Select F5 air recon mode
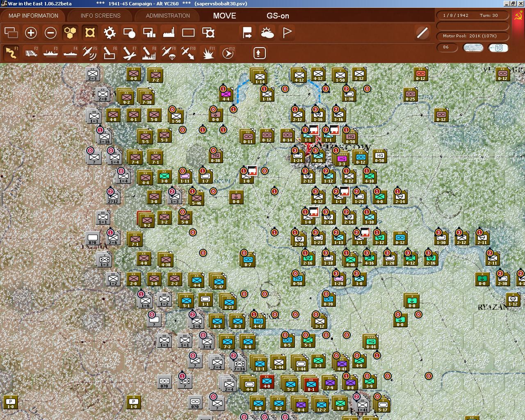 pos(90,53)
